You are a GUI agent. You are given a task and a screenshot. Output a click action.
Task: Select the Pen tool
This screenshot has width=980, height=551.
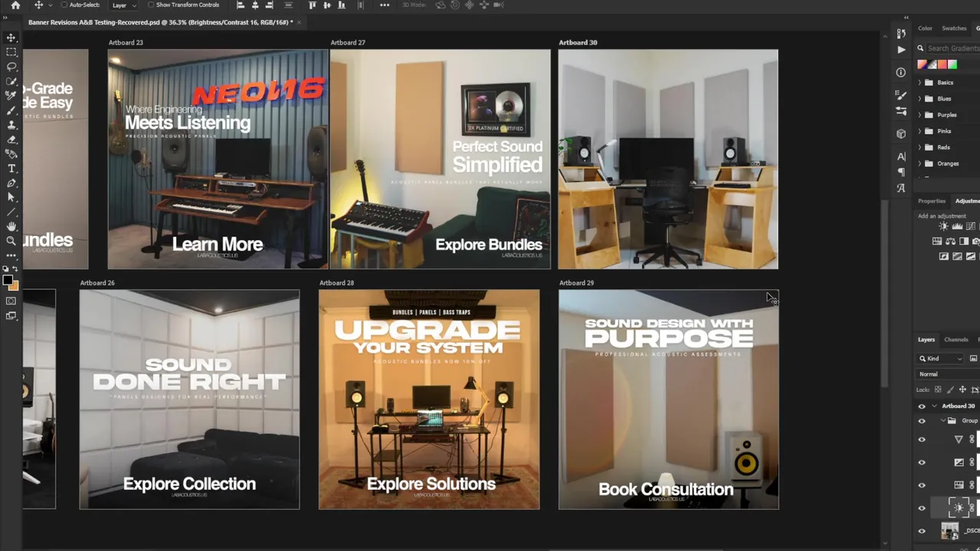(11, 183)
